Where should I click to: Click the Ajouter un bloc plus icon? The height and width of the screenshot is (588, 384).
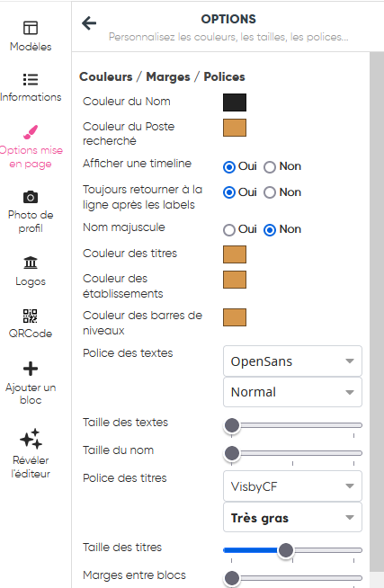(x=31, y=369)
